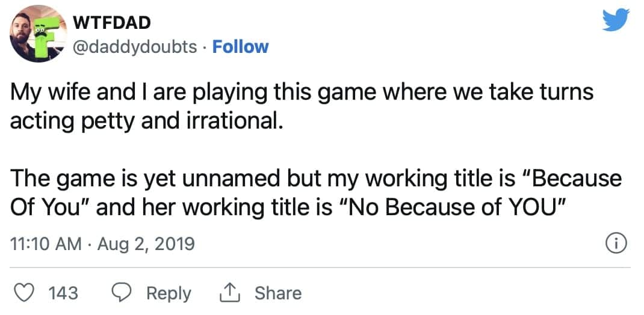Click the "No Because of YOU" phrase
This screenshot has height=315, width=644.
coord(452,208)
